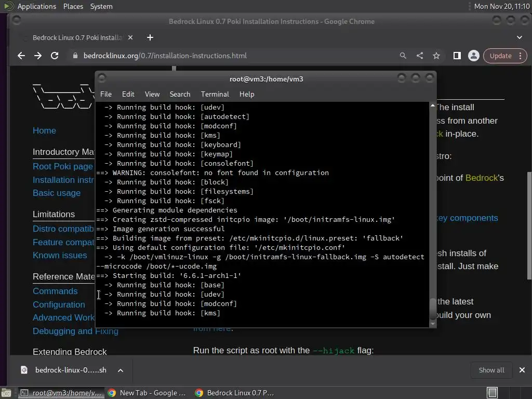Open Root Poki page link
Viewport: 532px width, 399px height.
[x=63, y=167]
